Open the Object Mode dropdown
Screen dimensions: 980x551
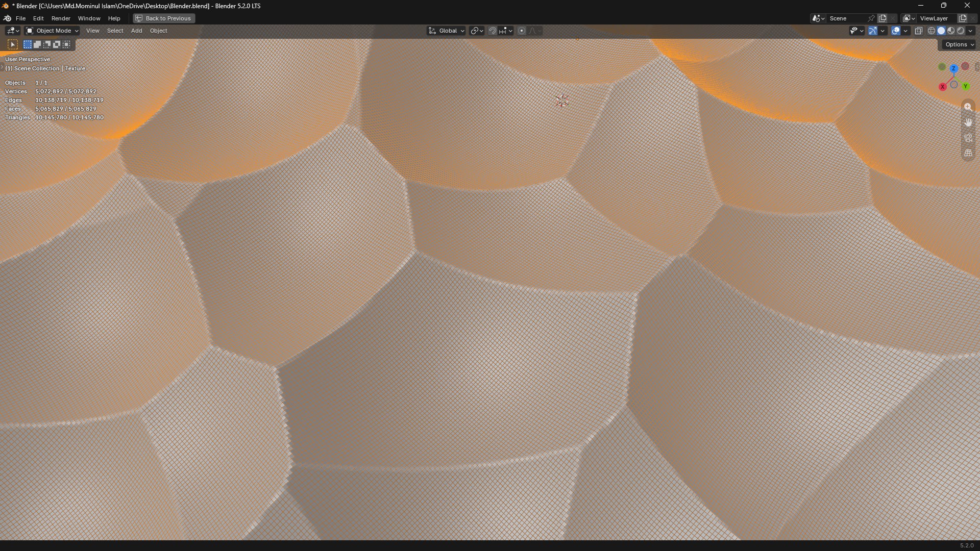pos(52,31)
